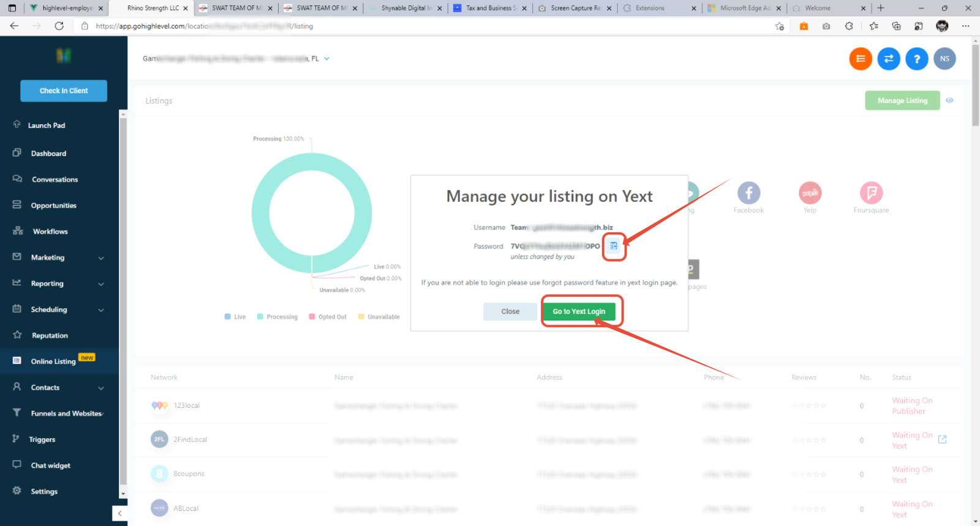This screenshot has height=526, width=980.
Task: Click the browser address bar
Action: (429, 26)
